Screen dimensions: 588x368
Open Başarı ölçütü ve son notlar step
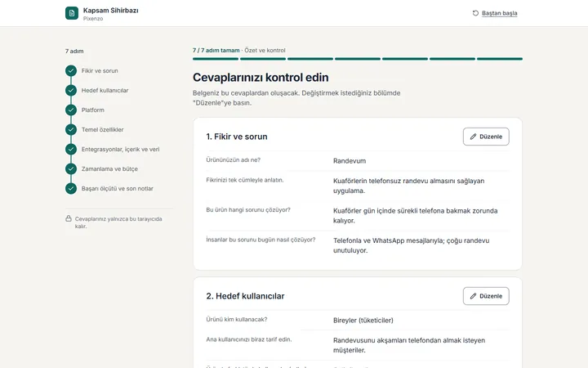118,189
